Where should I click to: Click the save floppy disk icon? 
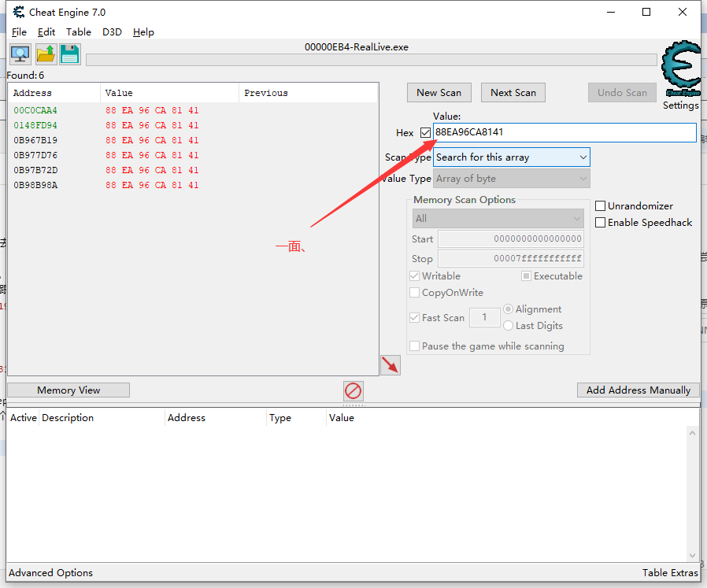[70, 54]
